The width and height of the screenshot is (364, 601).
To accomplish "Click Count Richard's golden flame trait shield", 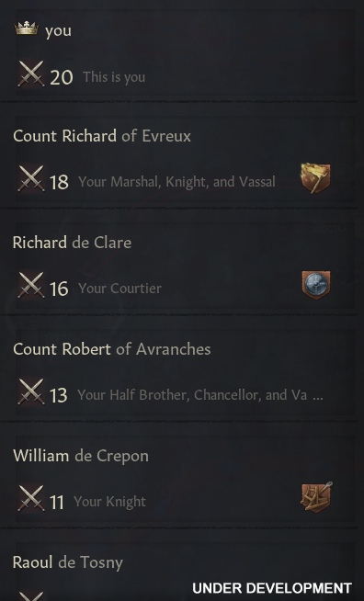I will pyautogui.click(x=315, y=178).
